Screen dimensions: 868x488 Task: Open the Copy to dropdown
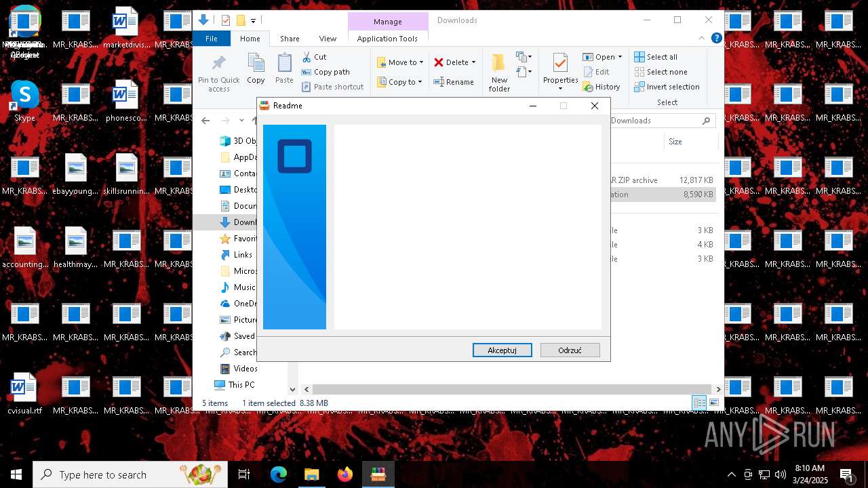399,82
